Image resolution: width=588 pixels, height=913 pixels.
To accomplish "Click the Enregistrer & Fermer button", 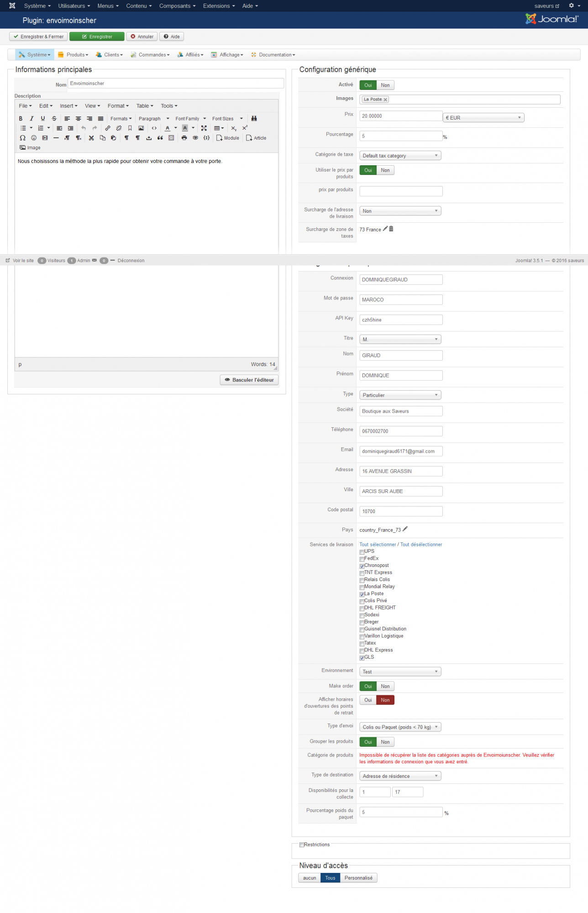I will pos(38,37).
